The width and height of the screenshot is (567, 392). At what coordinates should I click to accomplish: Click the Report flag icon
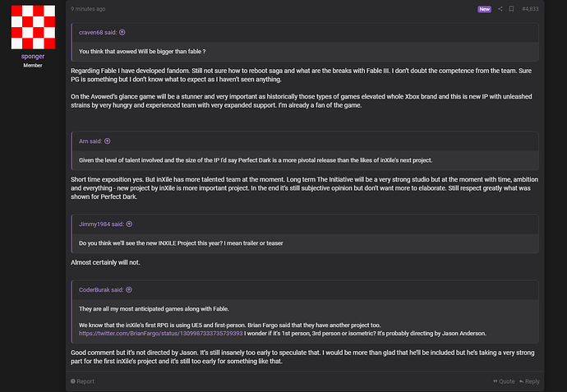click(73, 381)
